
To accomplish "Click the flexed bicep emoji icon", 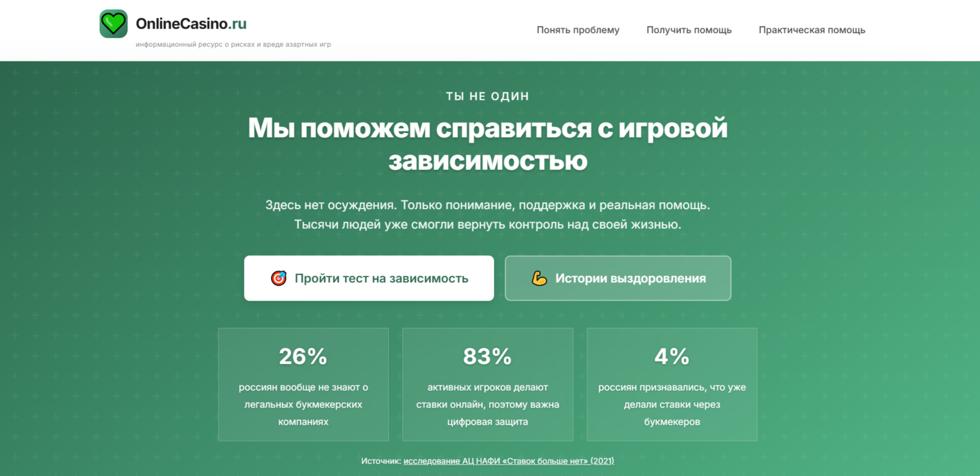I will click(539, 278).
